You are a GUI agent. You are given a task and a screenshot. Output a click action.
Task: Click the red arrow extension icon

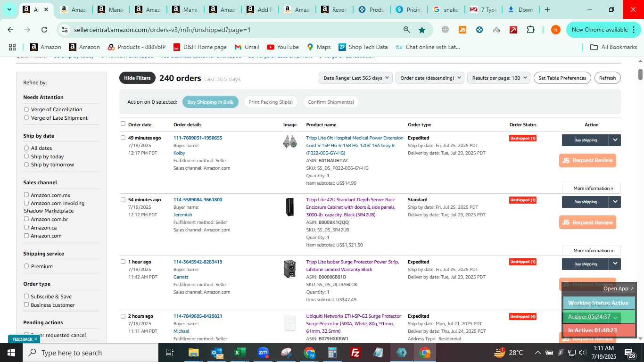tap(513, 30)
